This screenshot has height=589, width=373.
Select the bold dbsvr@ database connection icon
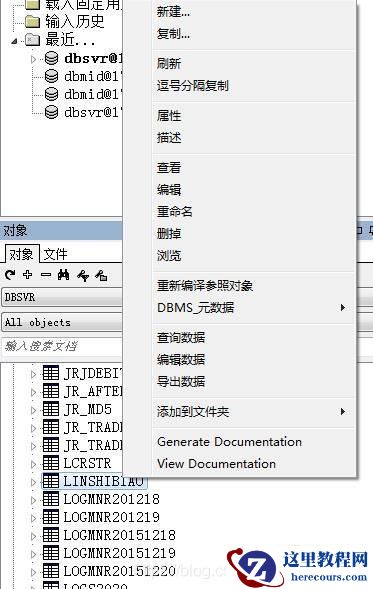(51, 58)
